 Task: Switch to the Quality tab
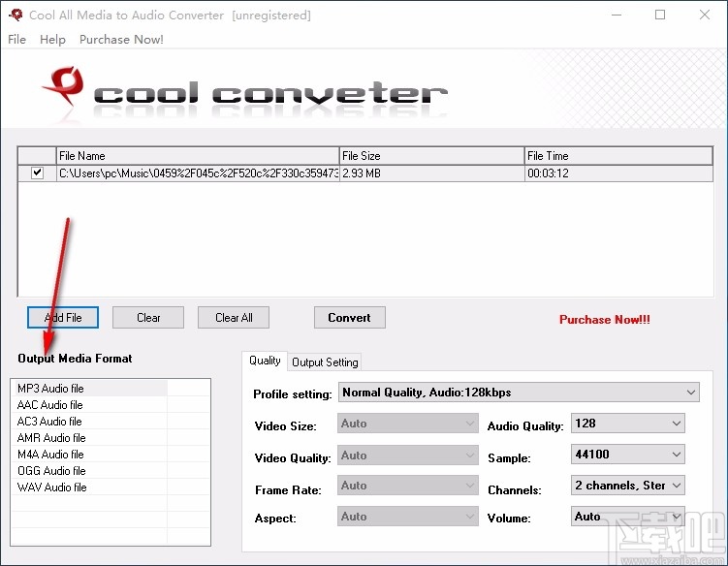[265, 361]
